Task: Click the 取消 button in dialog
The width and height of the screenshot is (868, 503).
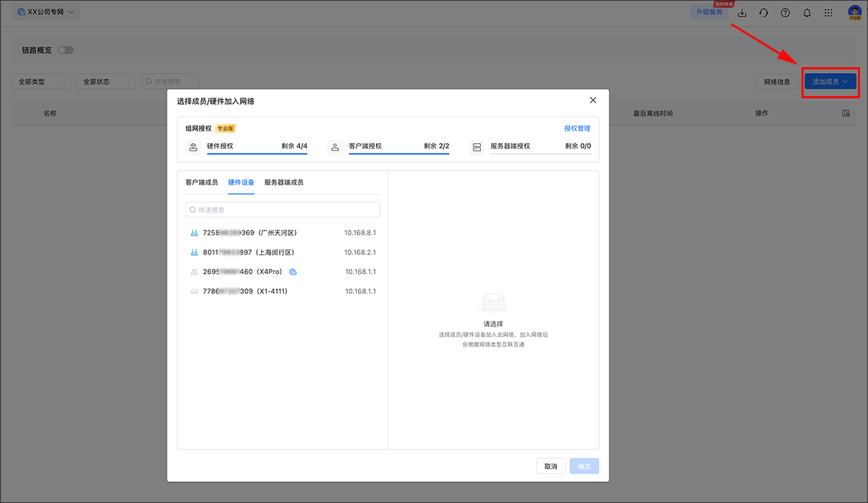Action: point(550,466)
